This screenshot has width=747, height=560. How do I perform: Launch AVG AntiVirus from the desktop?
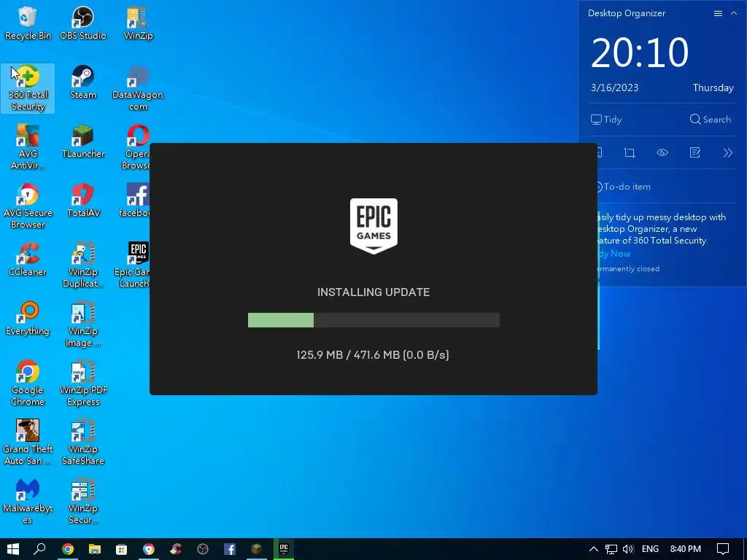[x=28, y=147]
